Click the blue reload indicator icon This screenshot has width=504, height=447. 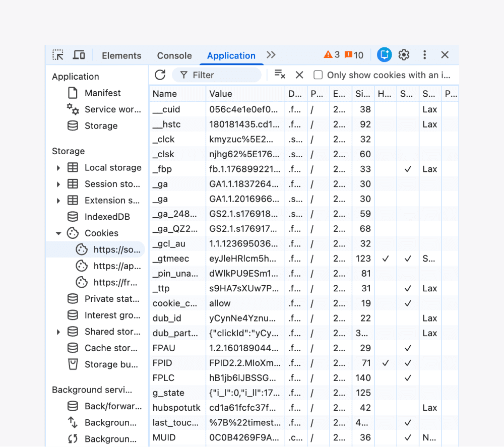tap(384, 54)
